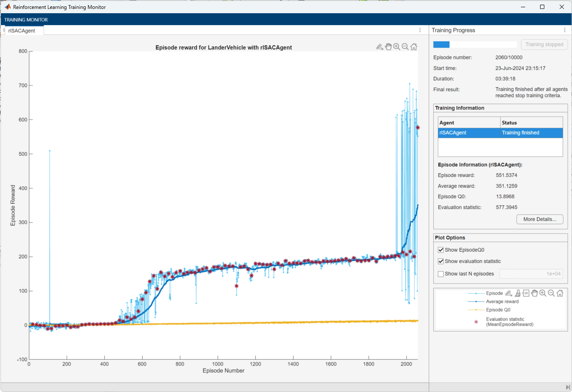
Task: Click the expand arrow at bottom-right corner
Action: (568, 387)
